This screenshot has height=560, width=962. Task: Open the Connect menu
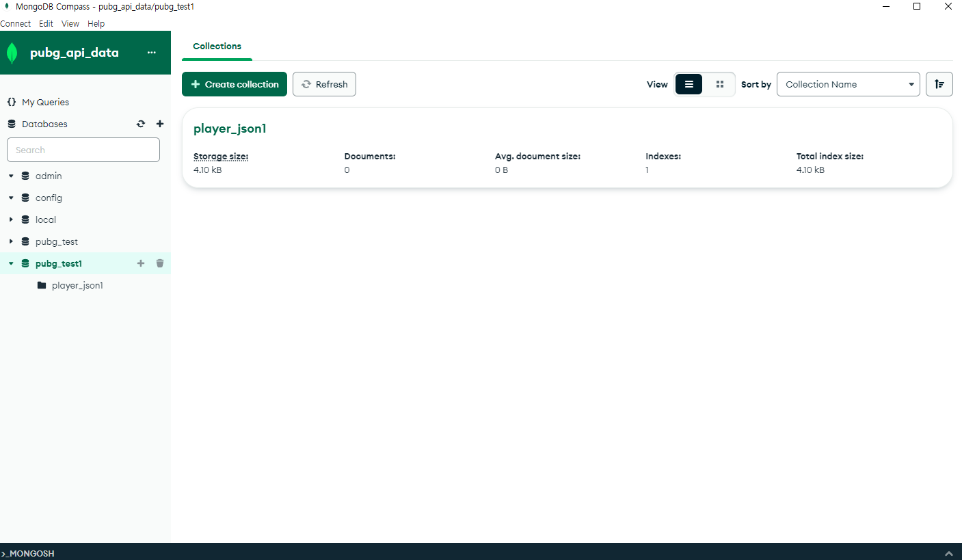(x=16, y=23)
